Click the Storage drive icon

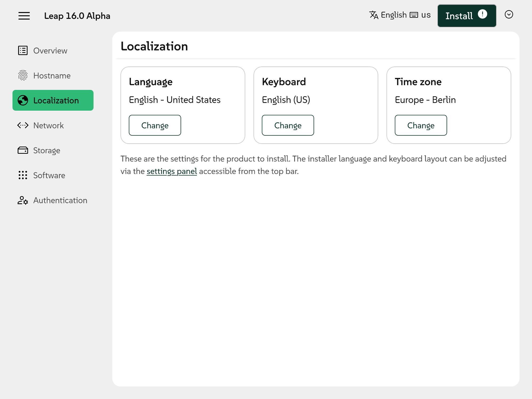[x=23, y=150]
